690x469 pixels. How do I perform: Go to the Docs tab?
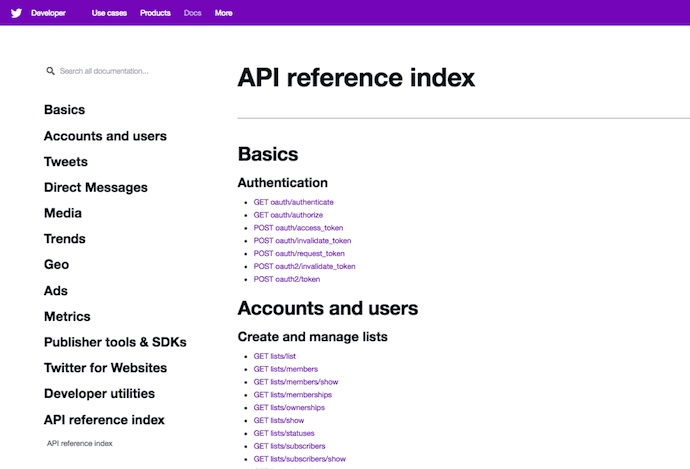click(192, 13)
